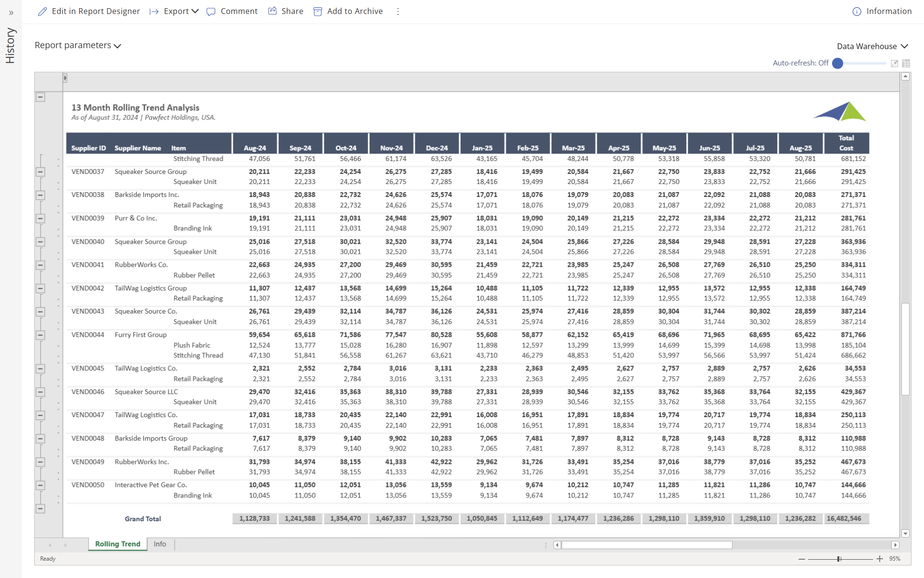Click the Comment speech bubble icon

(211, 12)
